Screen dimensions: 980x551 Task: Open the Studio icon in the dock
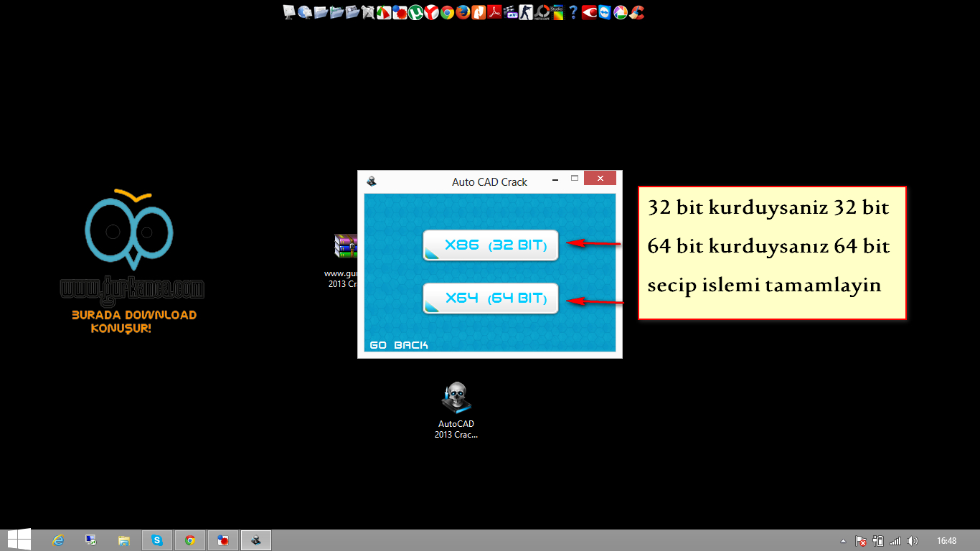557,12
